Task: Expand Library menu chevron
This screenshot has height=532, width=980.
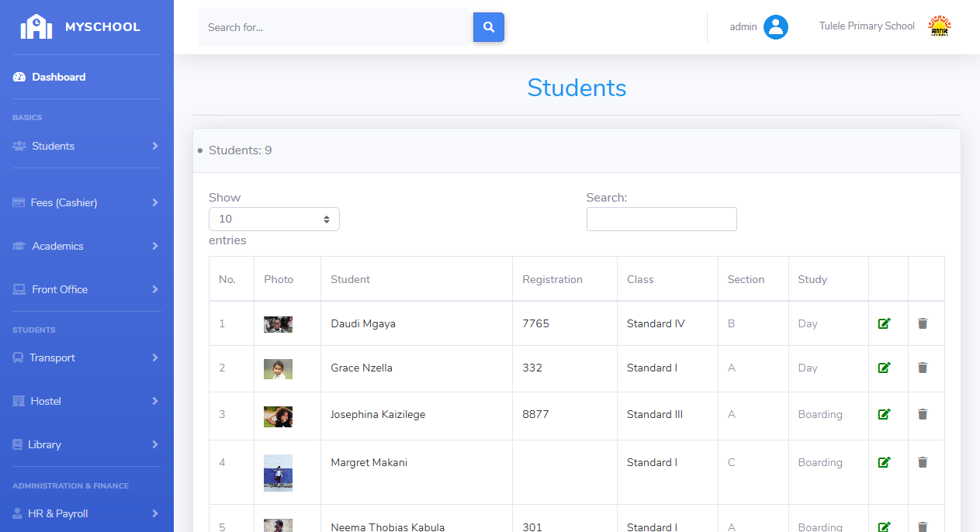Action: click(x=155, y=444)
